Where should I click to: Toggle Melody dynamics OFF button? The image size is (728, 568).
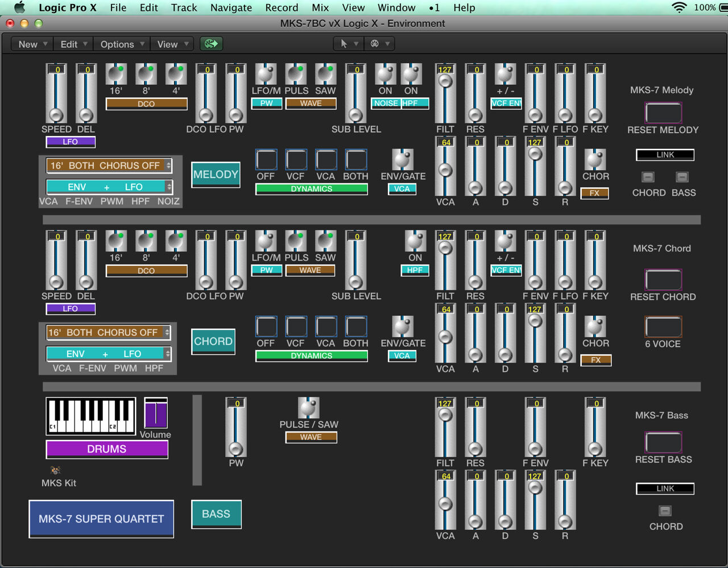pyautogui.click(x=266, y=160)
